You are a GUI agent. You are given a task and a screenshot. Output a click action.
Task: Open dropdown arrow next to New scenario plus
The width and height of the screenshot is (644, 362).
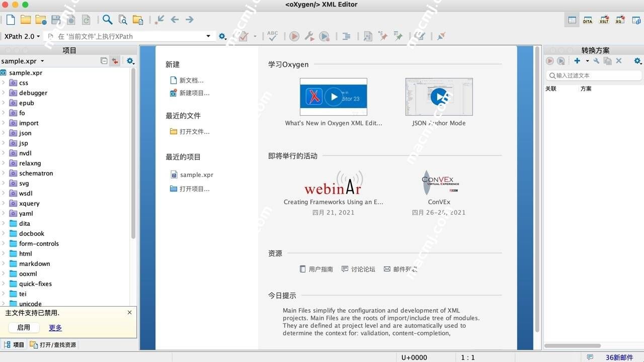pos(587,61)
